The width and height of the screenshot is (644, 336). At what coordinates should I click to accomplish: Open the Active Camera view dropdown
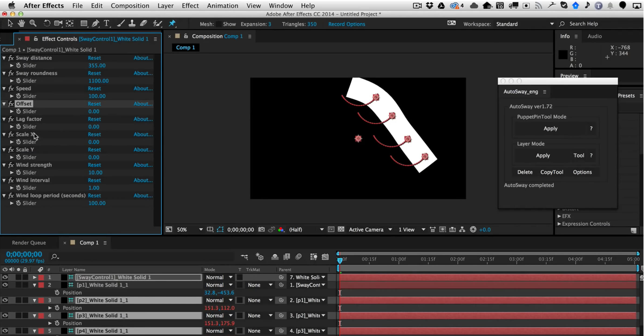(370, 230)
